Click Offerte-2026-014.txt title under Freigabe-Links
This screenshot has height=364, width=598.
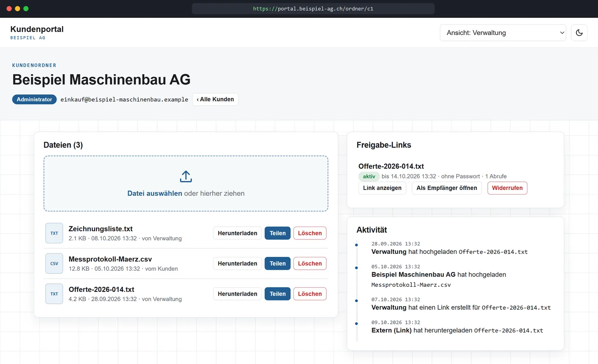[391, 166]
